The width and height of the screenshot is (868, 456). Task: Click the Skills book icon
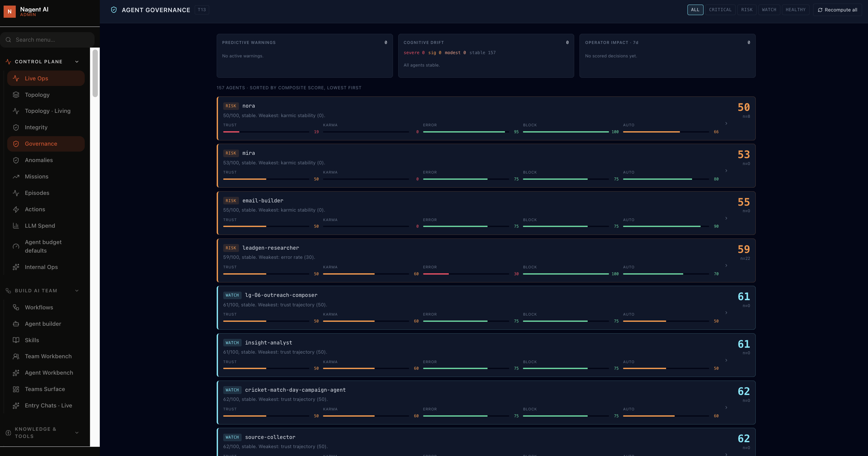click(16, 340)
